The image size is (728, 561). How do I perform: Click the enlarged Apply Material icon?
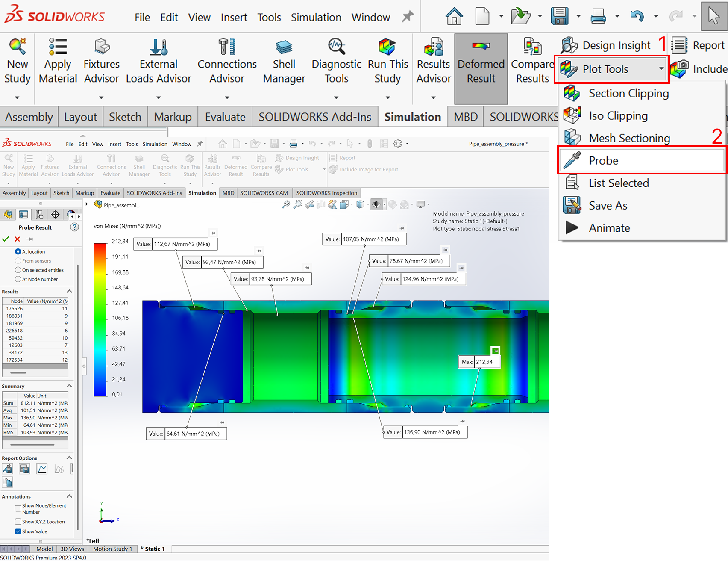pyautogui.click(x=58, y=47)
